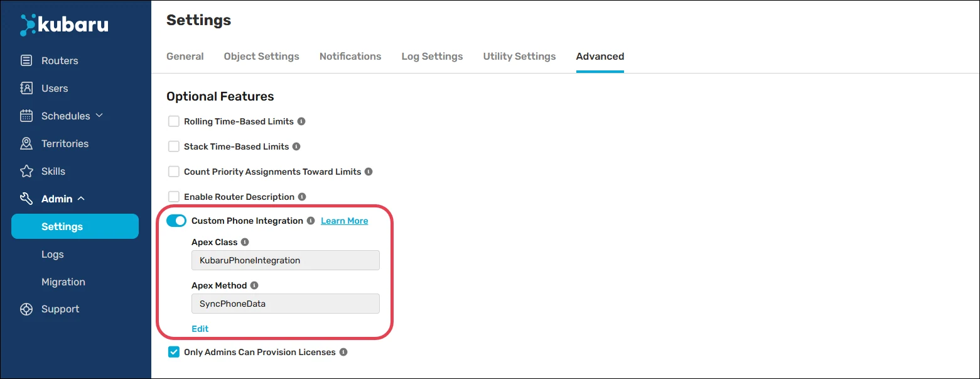The width and height of the screenshot is (980, 379).
Task: Switch to Object Settings tab
Action: click(x=262, y=57)
